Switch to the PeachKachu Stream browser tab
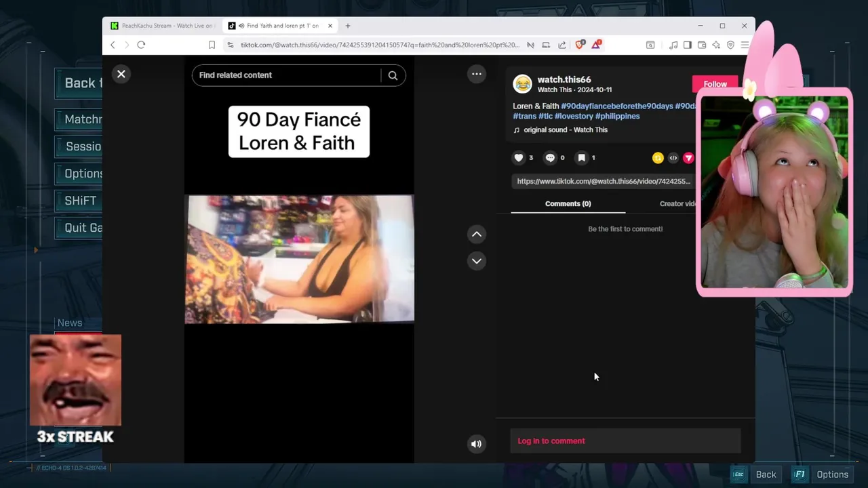This screenshot has height=488, width=868. (x=163, y=26)
